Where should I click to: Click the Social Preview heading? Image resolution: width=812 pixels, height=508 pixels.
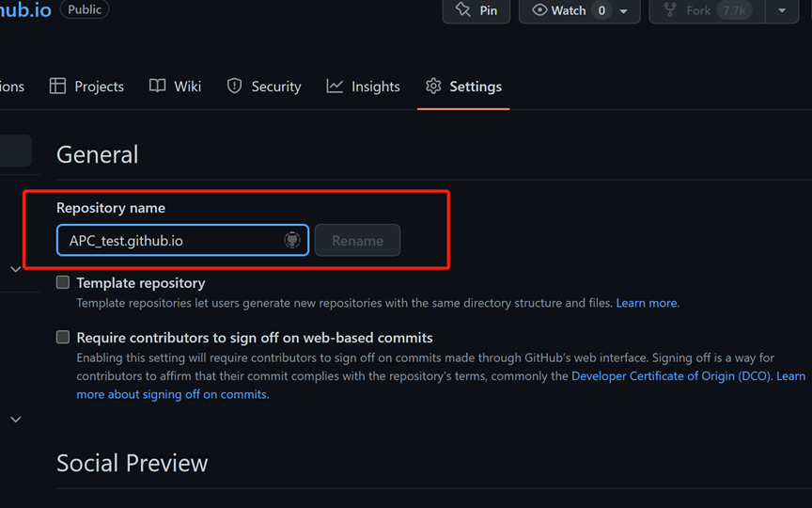click(133, 463)
